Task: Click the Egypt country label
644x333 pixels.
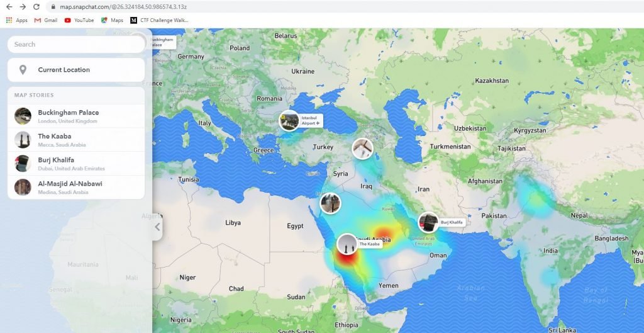Action: click(296, 226)
